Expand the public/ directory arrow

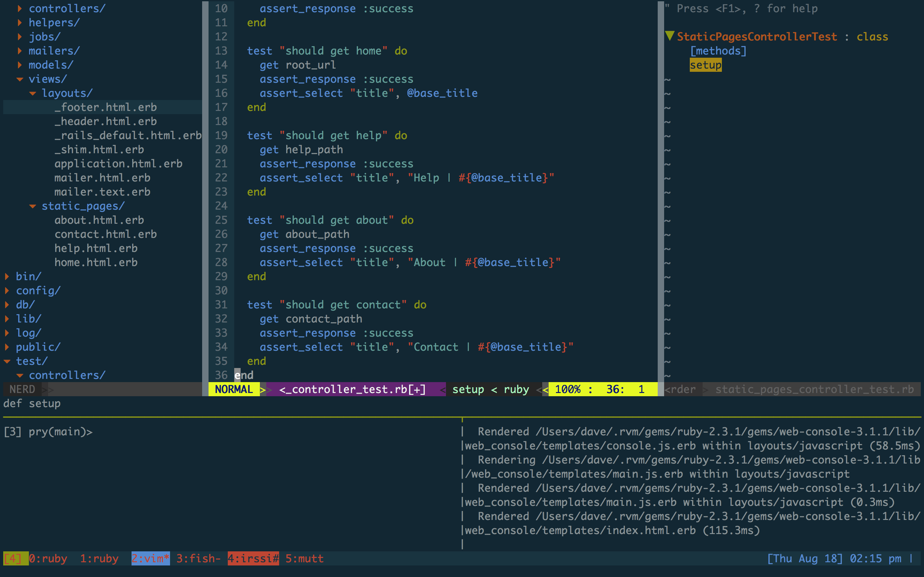click(x=7, y=347)
